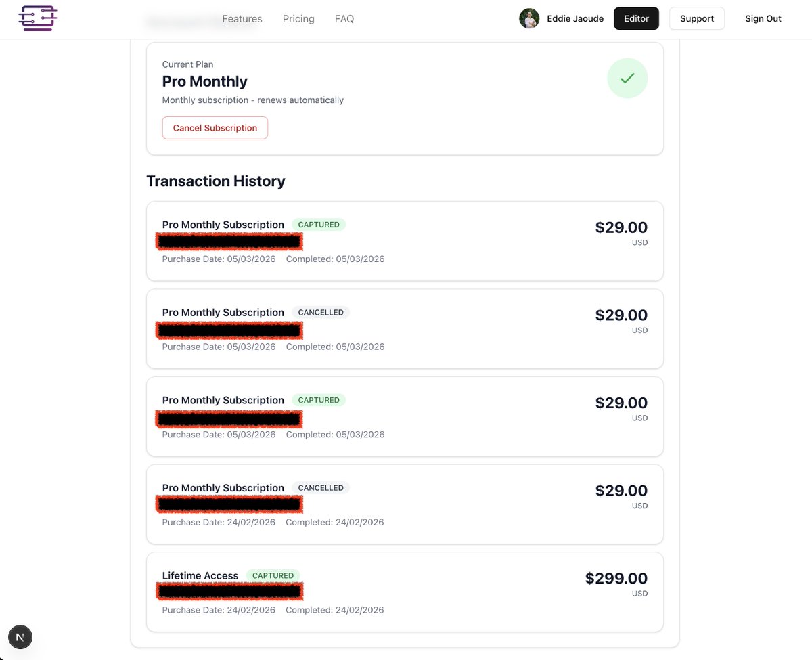
Task: Select the CANCELLED badge on the second transaction
Action: point(321,312)
